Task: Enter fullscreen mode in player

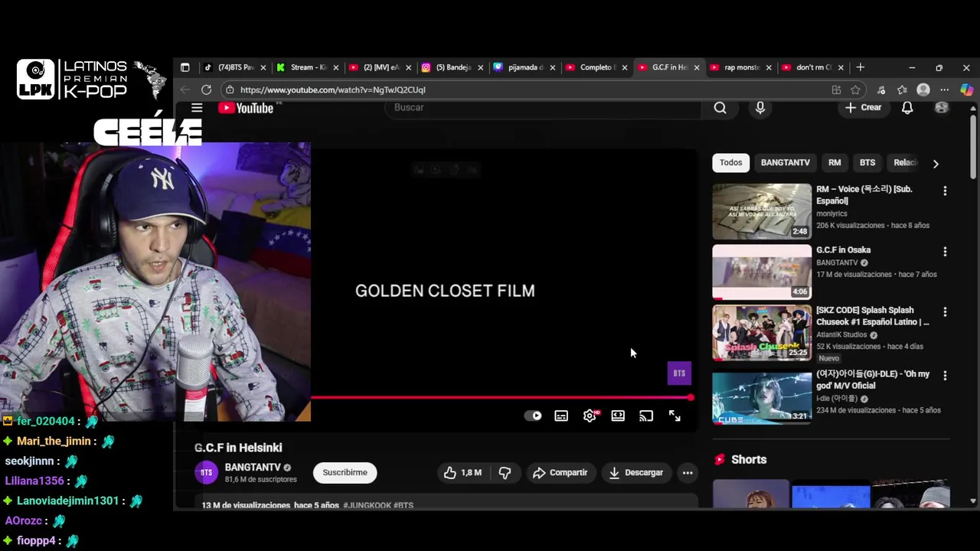Action: point(675,416)
